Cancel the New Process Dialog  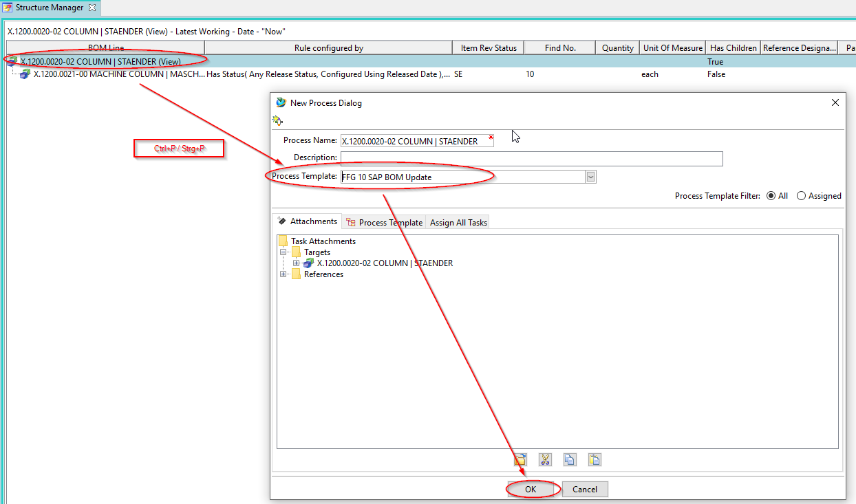pos(585,490)
